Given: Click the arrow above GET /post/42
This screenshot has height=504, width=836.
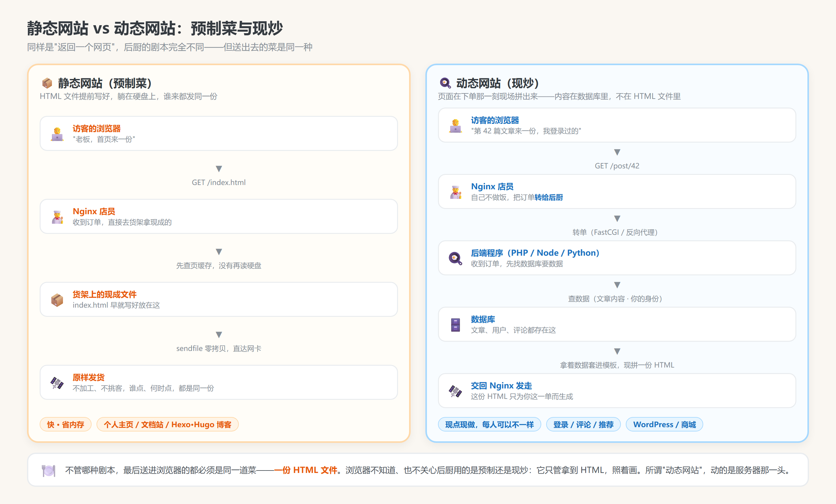Looking at the screenshot, I should tap(617, 152).
